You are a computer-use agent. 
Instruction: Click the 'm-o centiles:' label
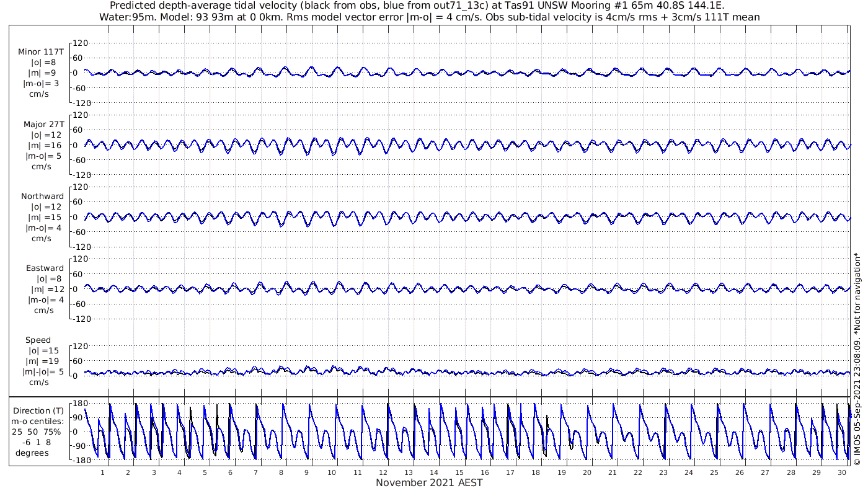(38, 421)
